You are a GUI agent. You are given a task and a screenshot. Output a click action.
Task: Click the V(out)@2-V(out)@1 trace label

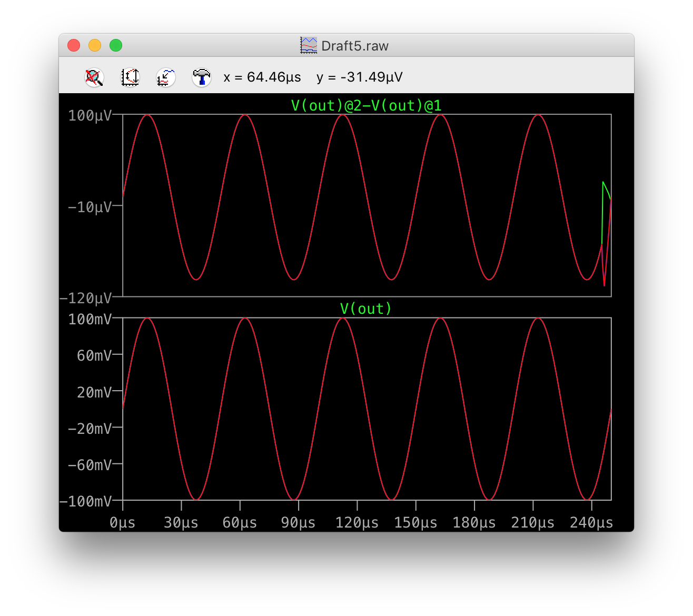pyautogui.click(x=366, y=105)
